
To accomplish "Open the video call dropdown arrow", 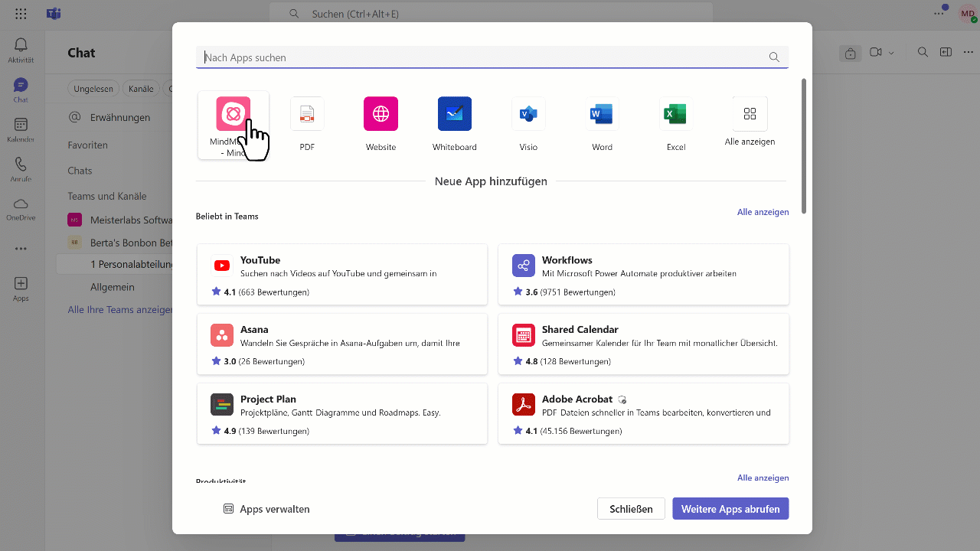I will point(891,52).
